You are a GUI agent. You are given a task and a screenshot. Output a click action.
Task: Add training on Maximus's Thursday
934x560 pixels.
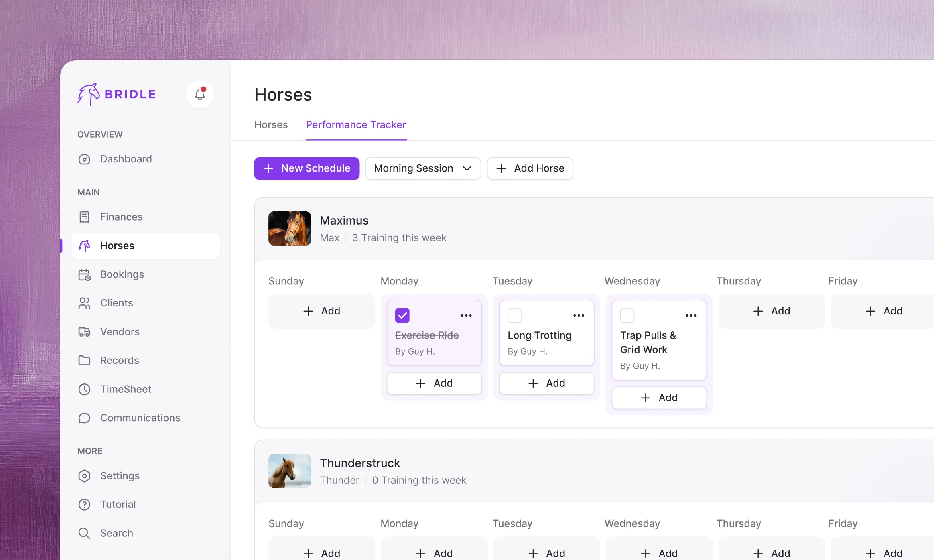[771, 311]
